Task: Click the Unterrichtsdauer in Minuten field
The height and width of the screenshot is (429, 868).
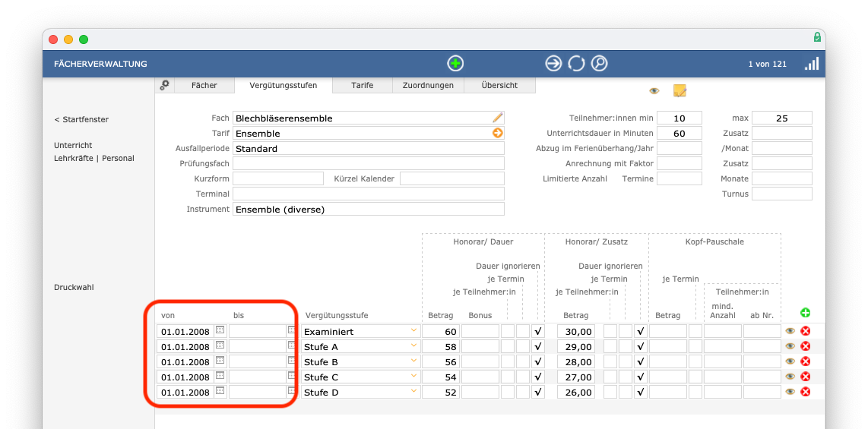Action: [680, 133]
